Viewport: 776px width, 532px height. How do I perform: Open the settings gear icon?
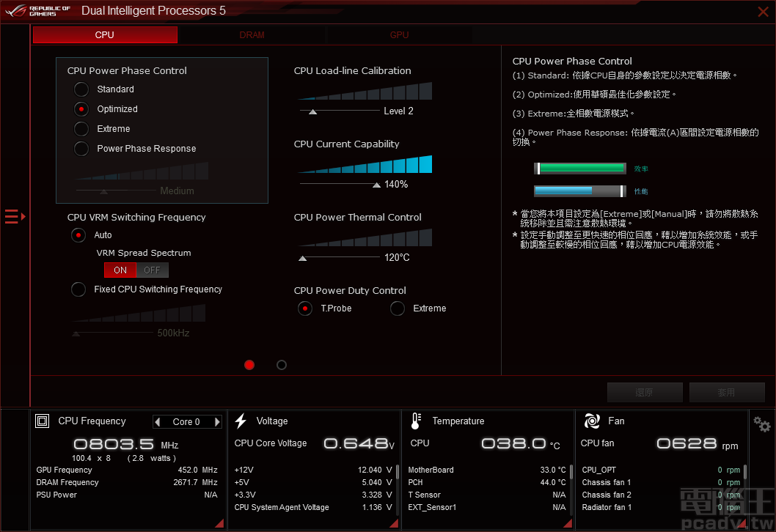pos(761,424)
